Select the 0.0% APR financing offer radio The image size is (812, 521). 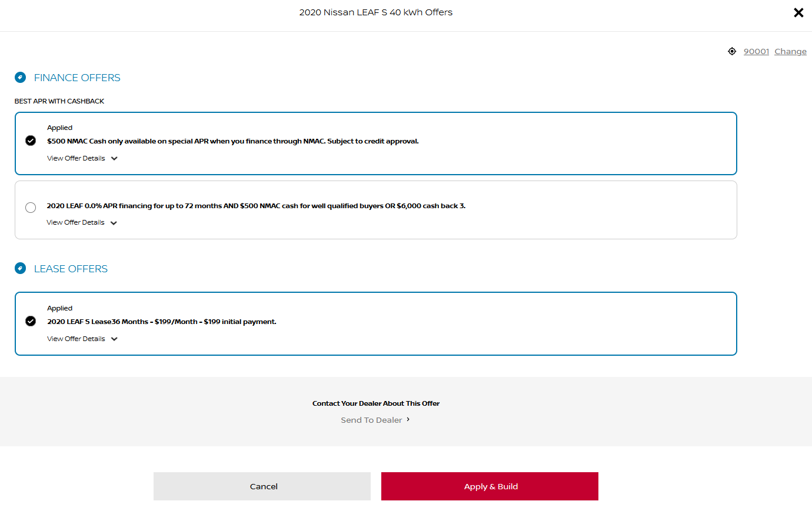(31, 207)
